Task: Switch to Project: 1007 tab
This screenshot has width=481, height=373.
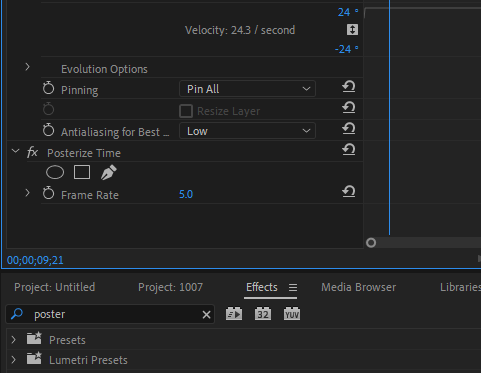Action: click(x=170, y=287)
